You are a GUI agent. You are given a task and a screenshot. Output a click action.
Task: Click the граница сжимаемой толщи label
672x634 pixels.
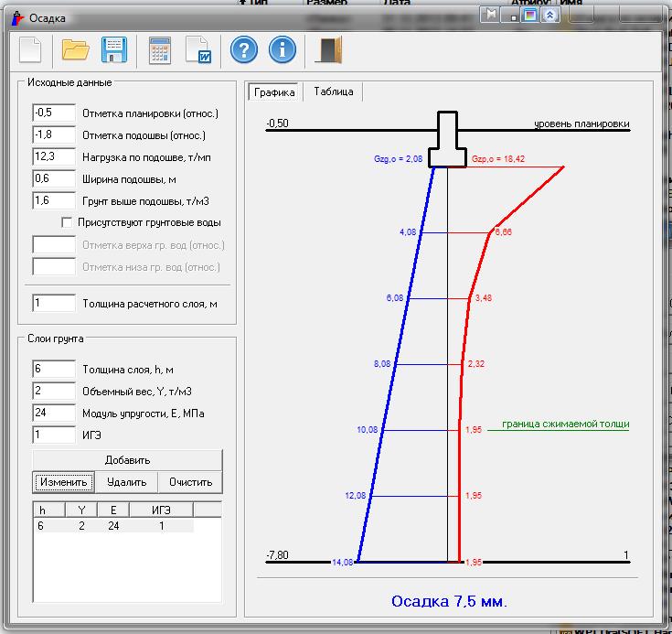(566, 424)
